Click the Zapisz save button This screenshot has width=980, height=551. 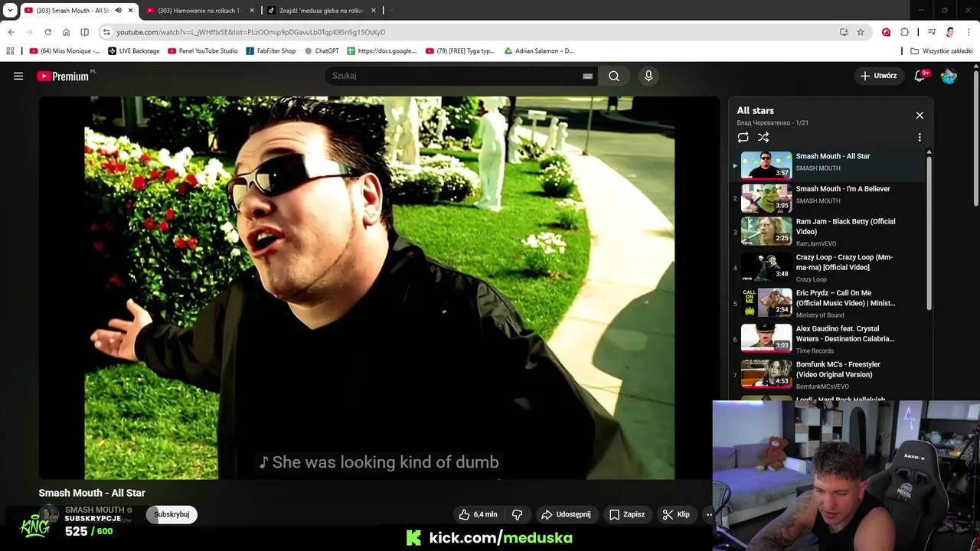click(627, 514)
